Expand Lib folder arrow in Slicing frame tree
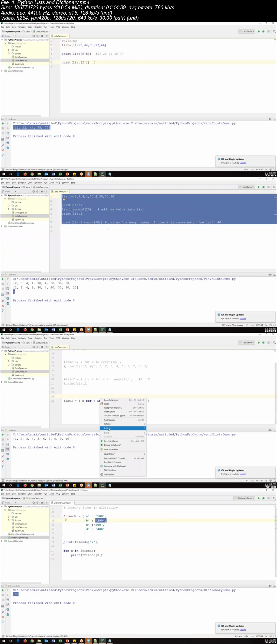The height and width of the screenshot is (644, 277). (9, 50)
